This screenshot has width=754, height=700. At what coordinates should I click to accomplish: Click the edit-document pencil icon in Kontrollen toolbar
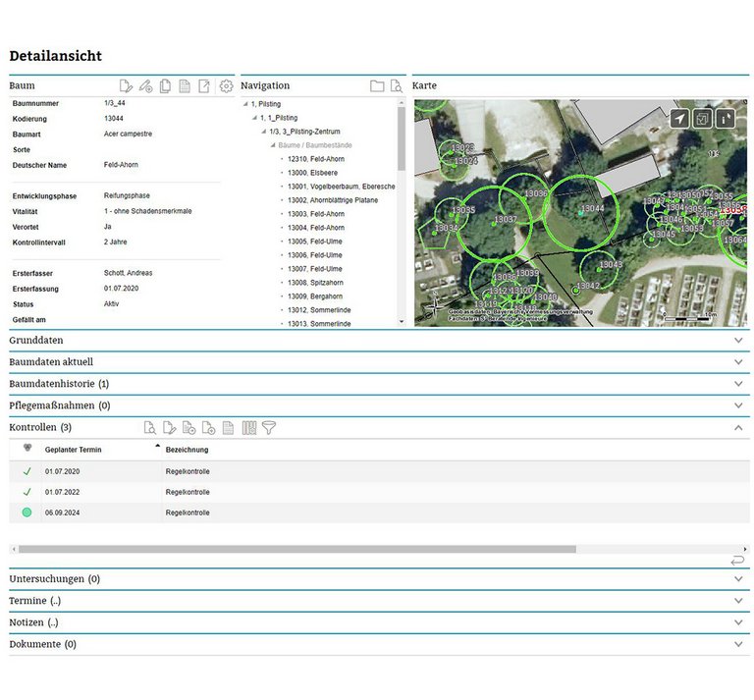click(169, 427)
